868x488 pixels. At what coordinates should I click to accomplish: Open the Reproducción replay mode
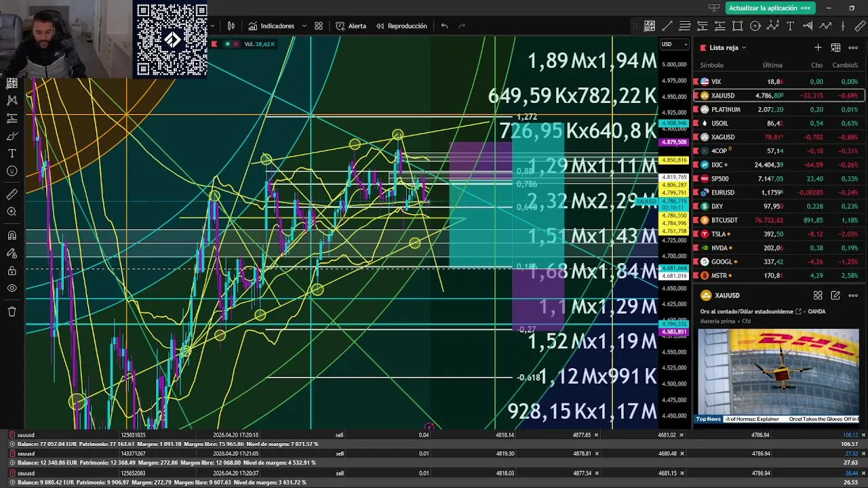pyautogui.click(x=401, y=26)
